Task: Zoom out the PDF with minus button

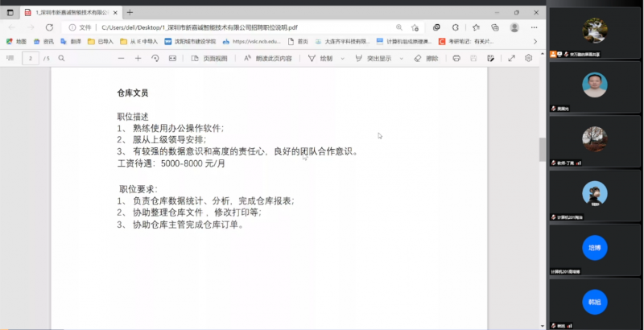Action: (x=120, y=58)
